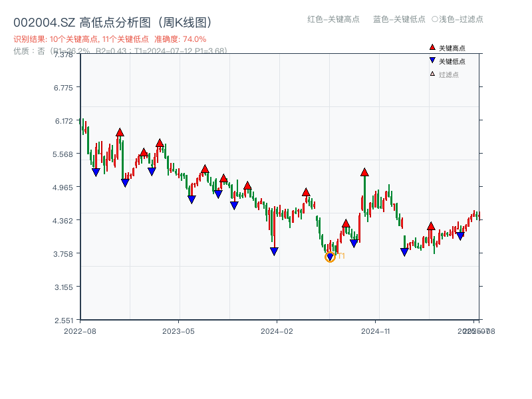532x399 pixels.
Task: Click the white filtered-point triangle legend icon
Action: click(x=432, y=74)
